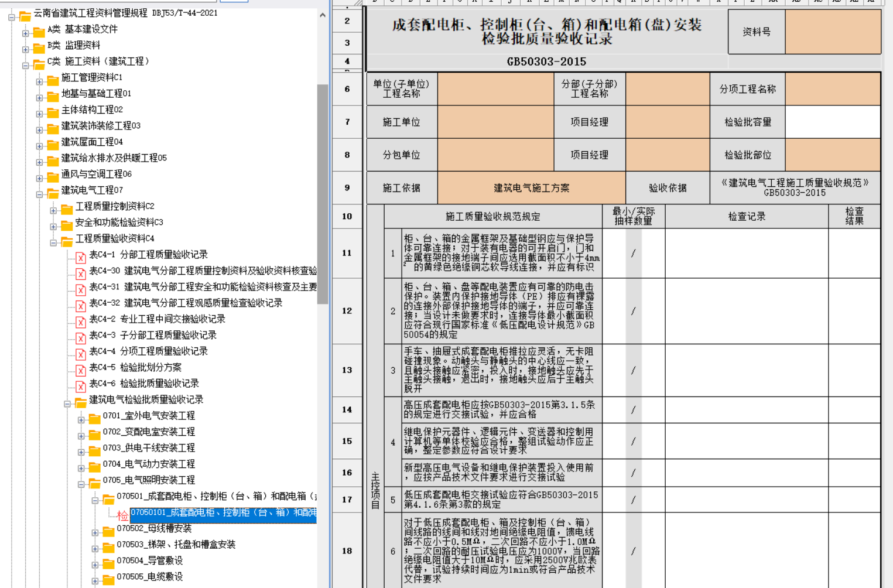The image size is (893, 588).
Task: Click the folder icon beside B类 监理资料
Action: tap(39, 47)
